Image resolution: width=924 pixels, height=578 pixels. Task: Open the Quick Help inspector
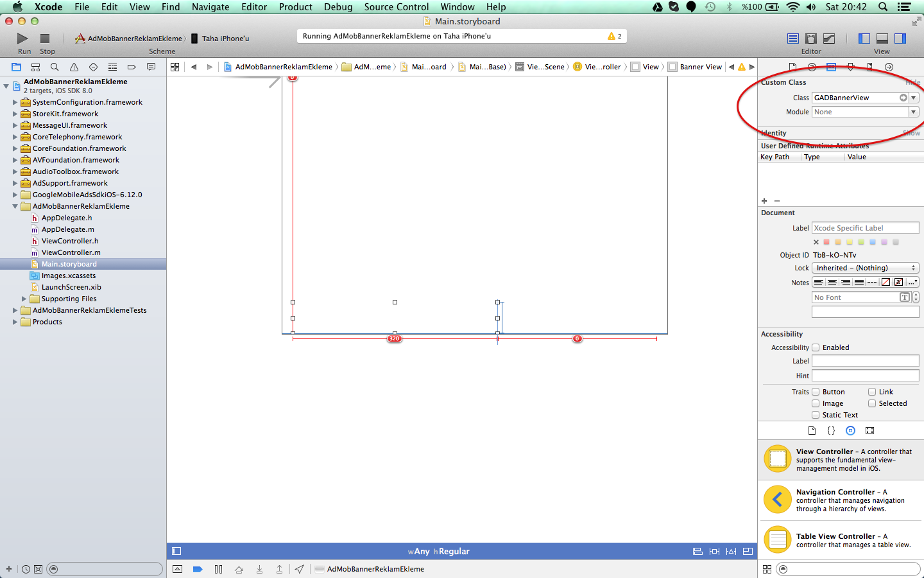pyautogui.click(x=812, y=67)
